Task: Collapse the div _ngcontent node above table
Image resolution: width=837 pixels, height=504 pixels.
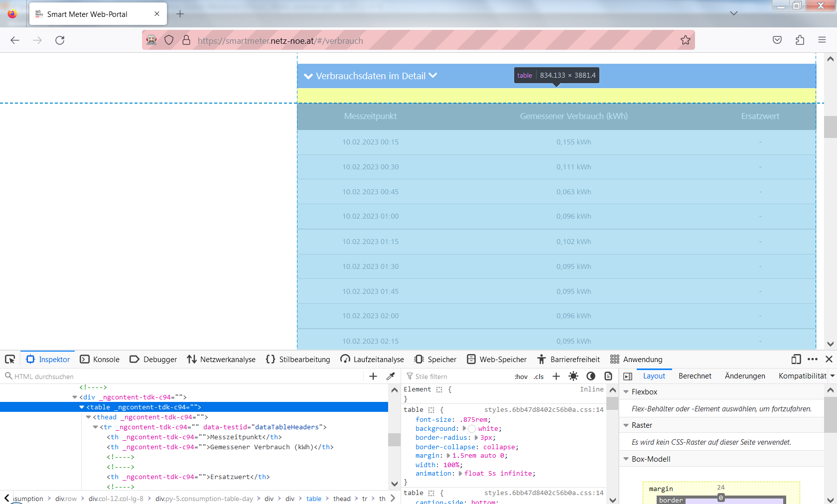Action: (75, 397)
